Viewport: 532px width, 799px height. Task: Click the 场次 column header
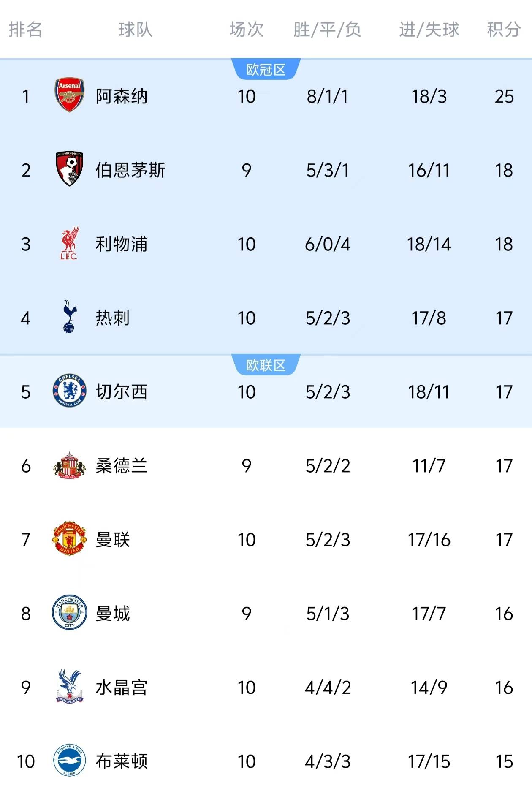pos(247,30)
